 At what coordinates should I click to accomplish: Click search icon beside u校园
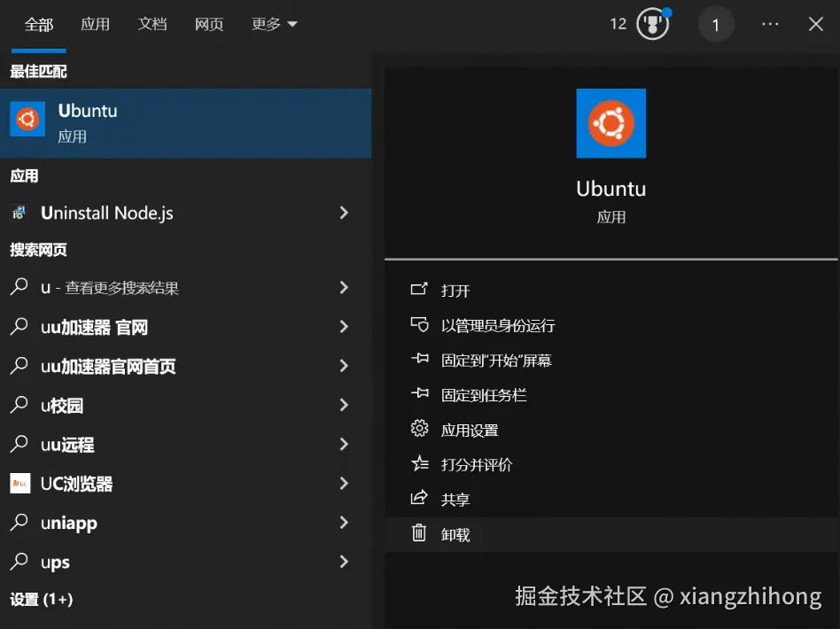19,405
